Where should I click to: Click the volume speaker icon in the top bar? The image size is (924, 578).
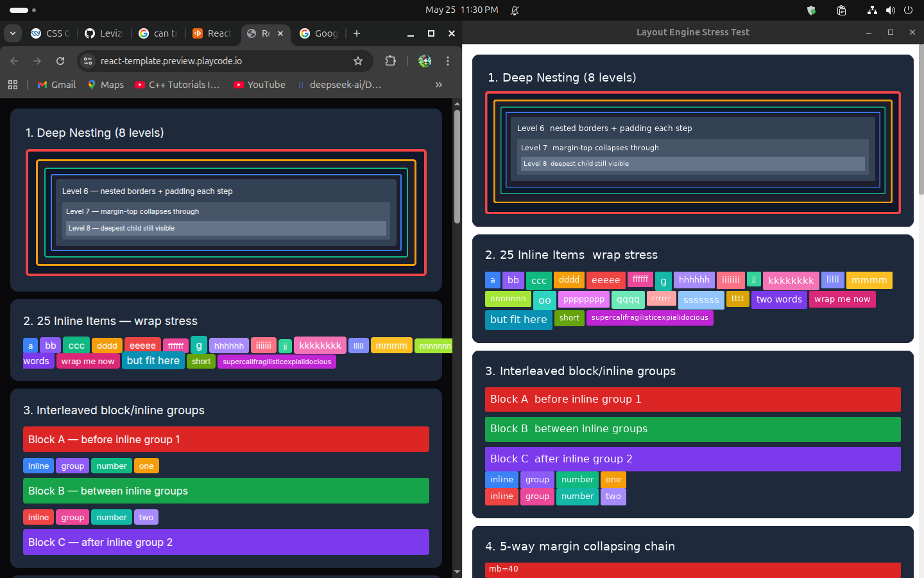pos(891,10)
